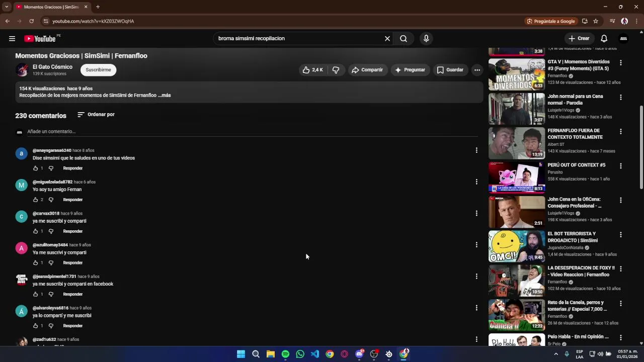
Task: Open options menu for @carvax3018 comment
Action: (476, 213)
